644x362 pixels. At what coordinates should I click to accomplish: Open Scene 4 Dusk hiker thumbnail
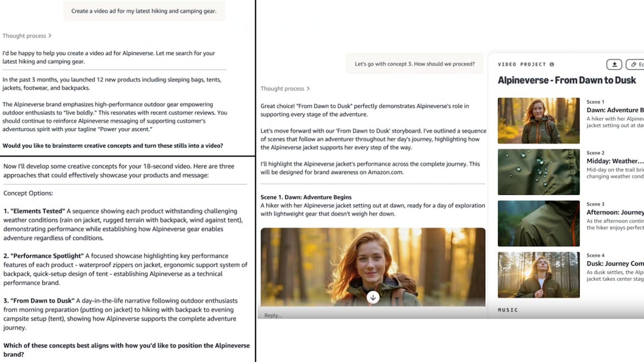[x=539, y=275]
